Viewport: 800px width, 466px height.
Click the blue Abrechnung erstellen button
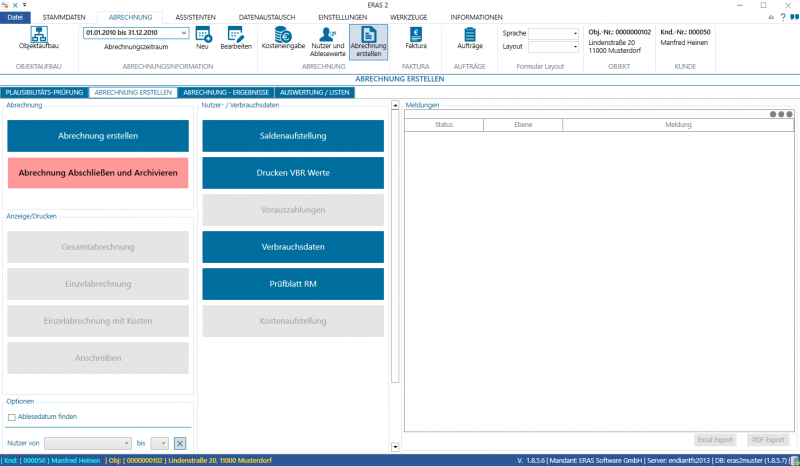[x=98, y=136]
